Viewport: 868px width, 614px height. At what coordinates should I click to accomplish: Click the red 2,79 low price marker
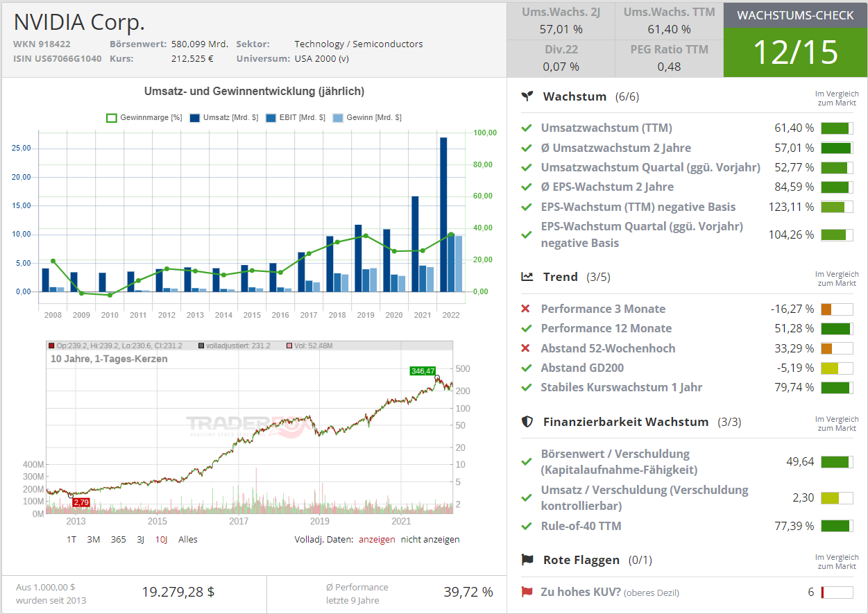[81, 502]
